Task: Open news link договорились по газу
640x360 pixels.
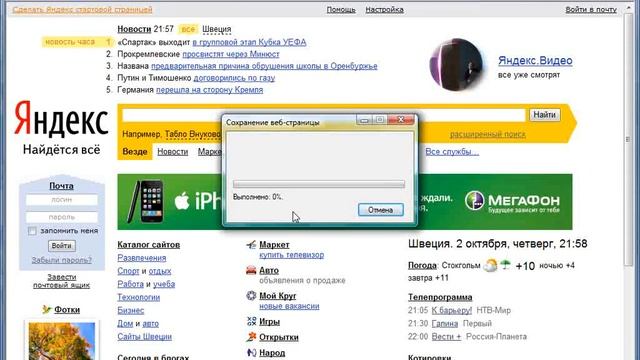Action: 234,78
